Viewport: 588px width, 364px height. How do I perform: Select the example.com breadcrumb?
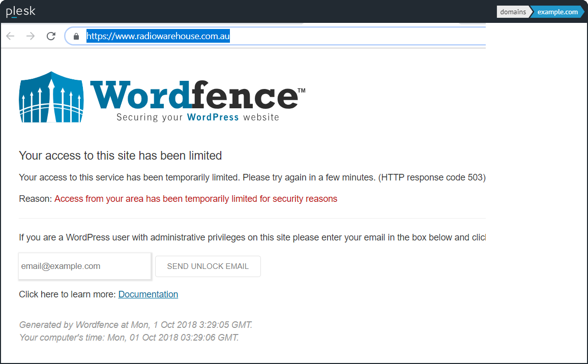pos(557,12)
